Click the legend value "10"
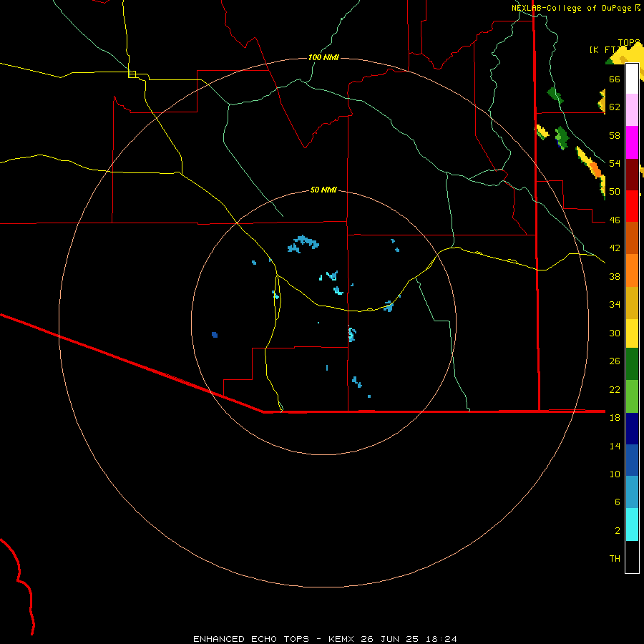This screenshot has width=644, height=644. [x=615, y=474]
